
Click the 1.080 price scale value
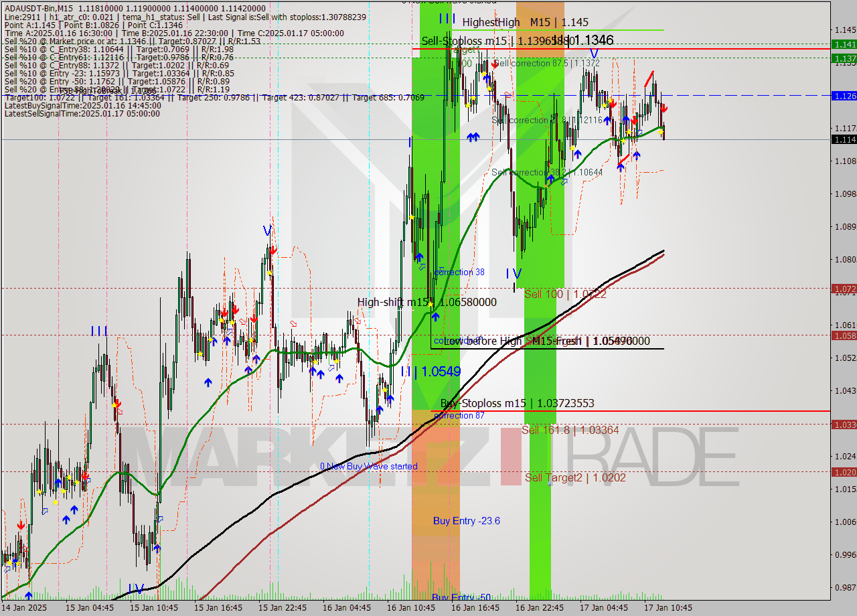(845, 260)
